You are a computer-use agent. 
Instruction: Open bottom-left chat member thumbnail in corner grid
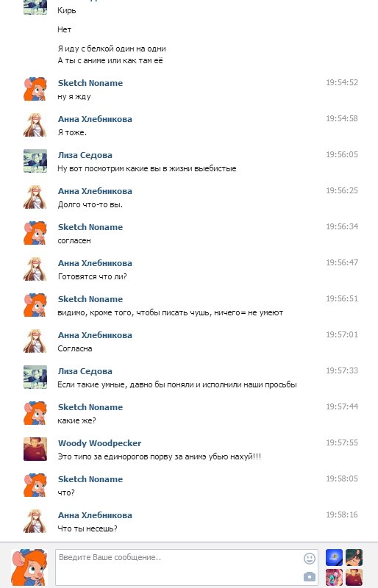334,577
